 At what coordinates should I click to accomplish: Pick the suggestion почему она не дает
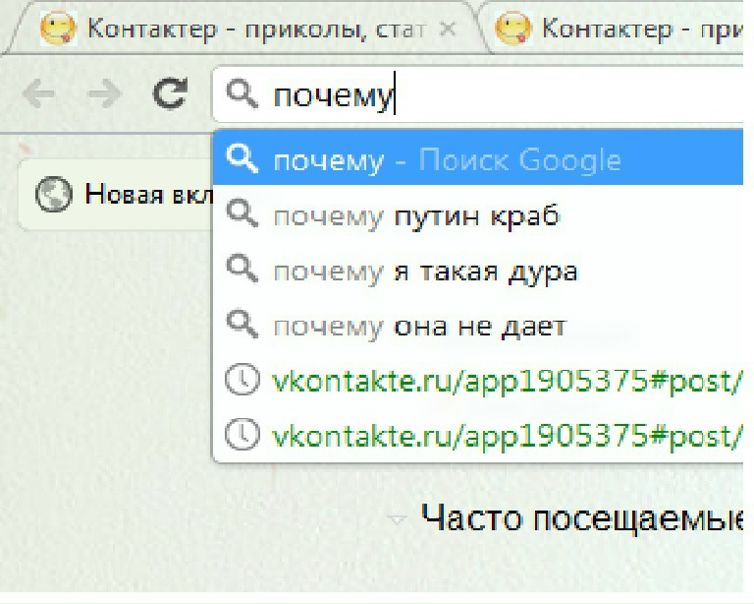pyautogui.click(x=420, y=326)
